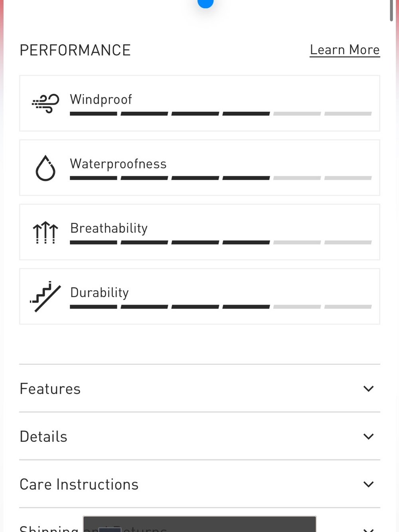Click the dark overlay bar at bottom
399x532 pixels.
pyautogui.click(x=199, y=524)
